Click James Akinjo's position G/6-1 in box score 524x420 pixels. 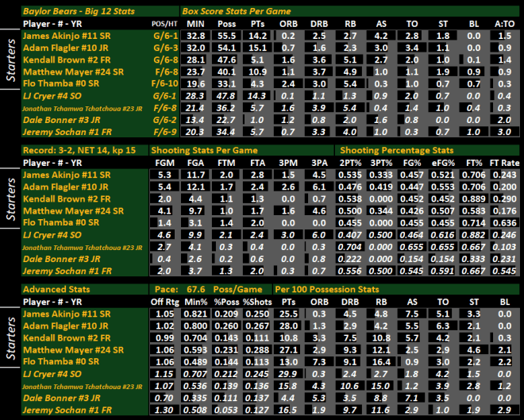click(x=166, y=36)
